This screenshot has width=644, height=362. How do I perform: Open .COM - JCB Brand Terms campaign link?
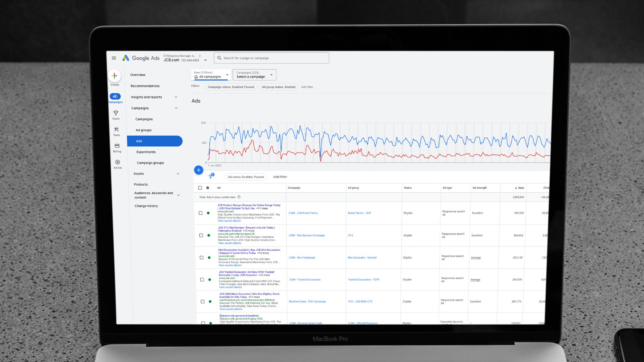(x=303, y=213)
